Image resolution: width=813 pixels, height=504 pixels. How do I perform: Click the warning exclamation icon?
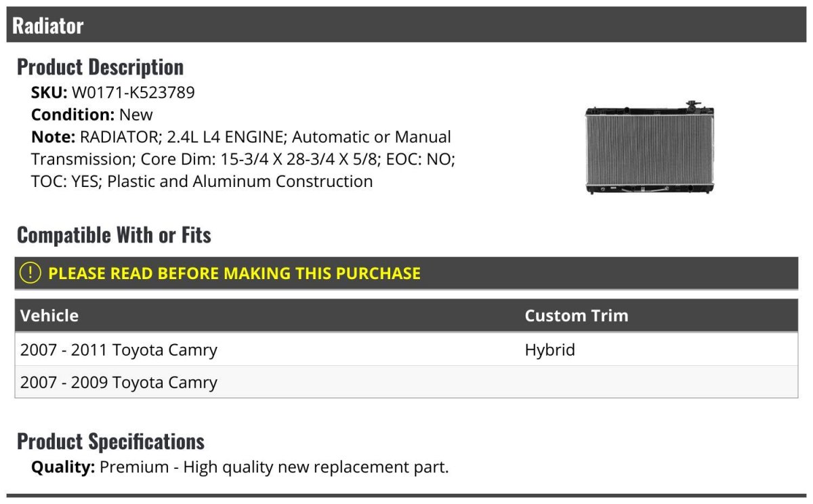coord(30,273)
